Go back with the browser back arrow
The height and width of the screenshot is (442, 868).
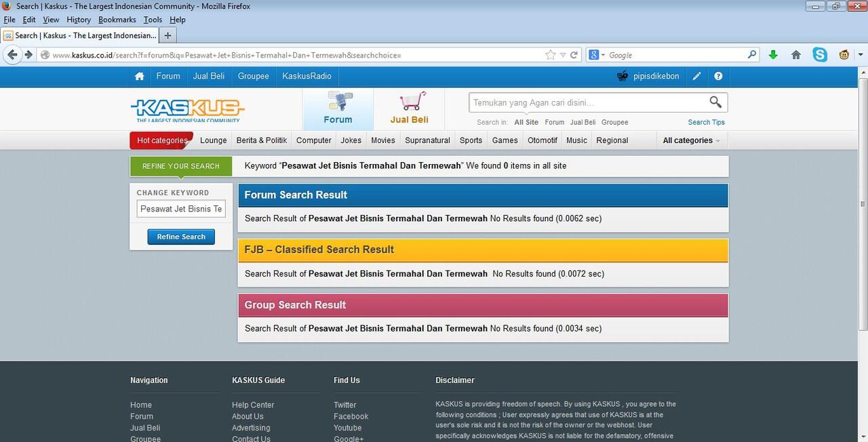point(12,55)
